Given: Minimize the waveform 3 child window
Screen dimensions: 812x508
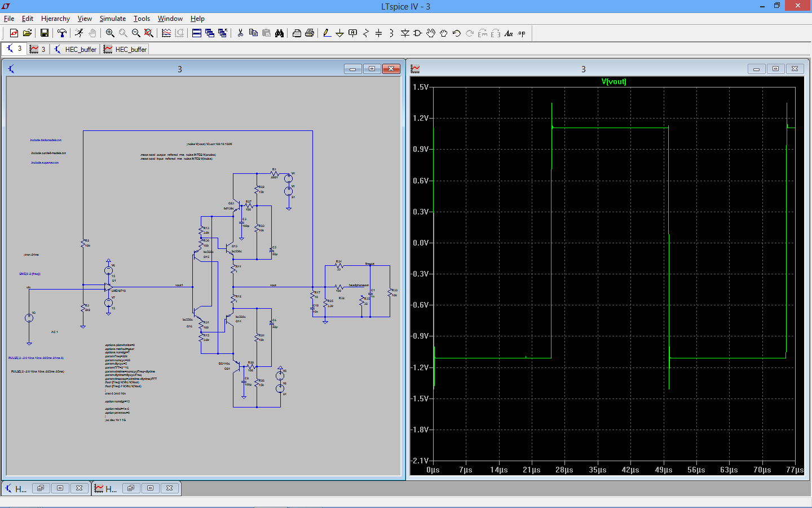Looking at the screenshot, I should (756, 69).
